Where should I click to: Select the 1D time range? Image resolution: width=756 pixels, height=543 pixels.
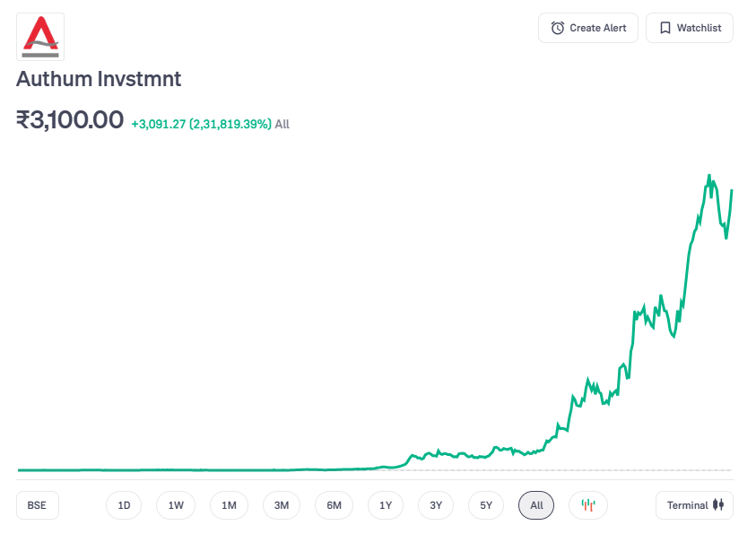point(124,505)
